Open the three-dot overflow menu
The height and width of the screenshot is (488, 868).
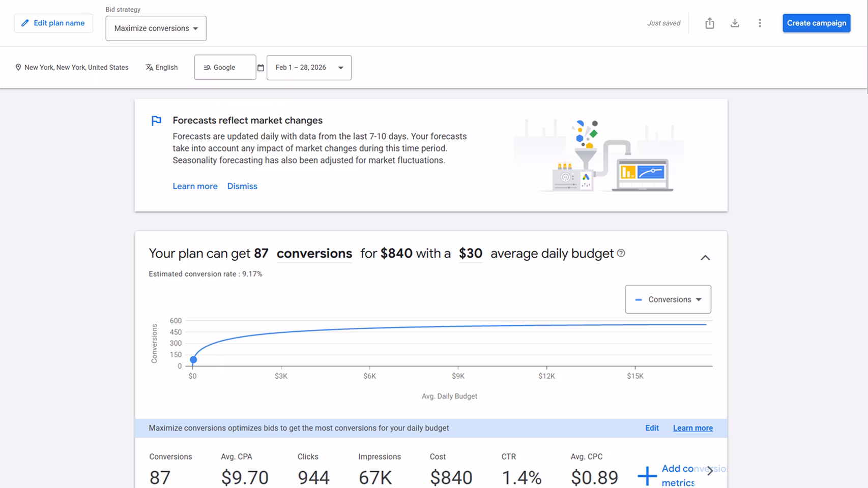pos(760,23)
